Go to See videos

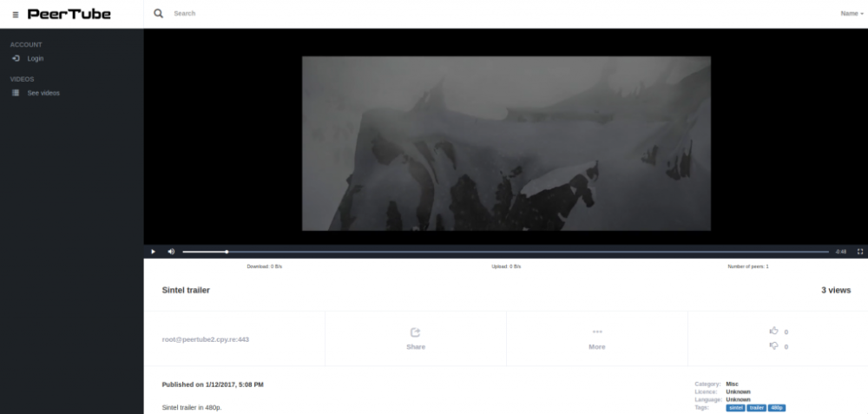(43, 93)
